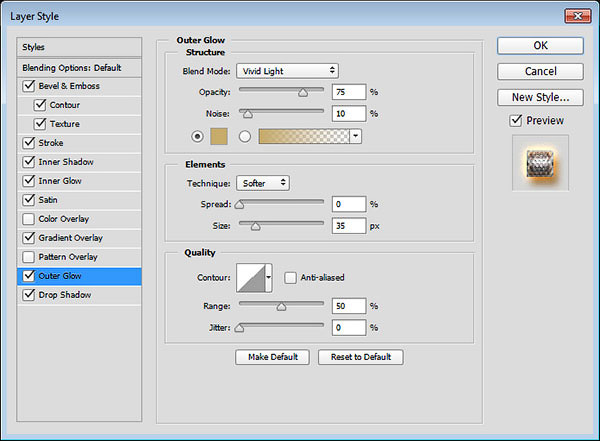Open the Color Overlay effect settings

pos(64,219)
